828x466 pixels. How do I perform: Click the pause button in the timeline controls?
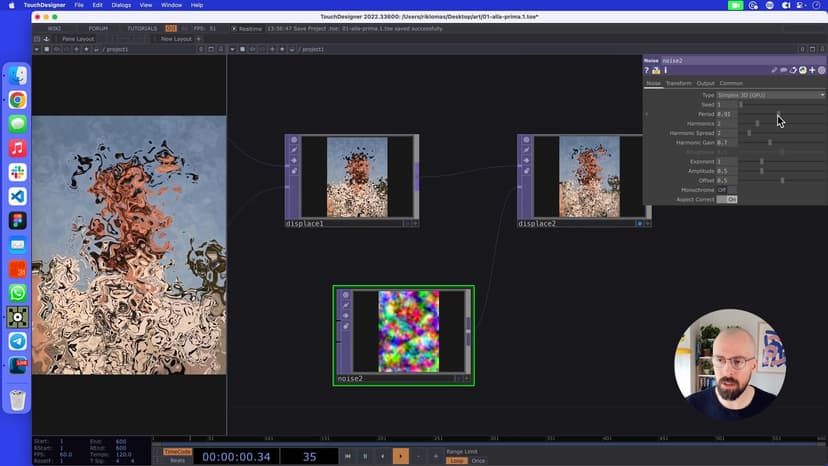point(365,456)
